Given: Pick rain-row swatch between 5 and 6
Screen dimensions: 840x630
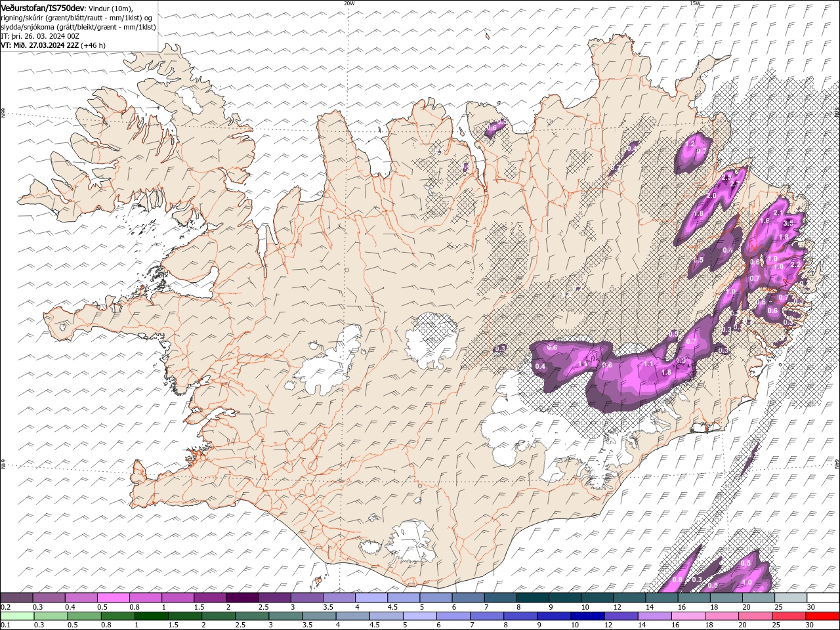Looking at the screenshot, I should pos(420,616).
